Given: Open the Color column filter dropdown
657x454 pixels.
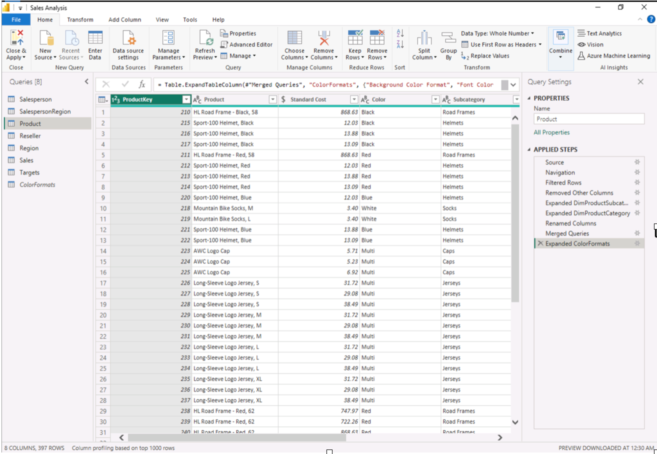Looking at the screenshot, I should pos(435,100).
